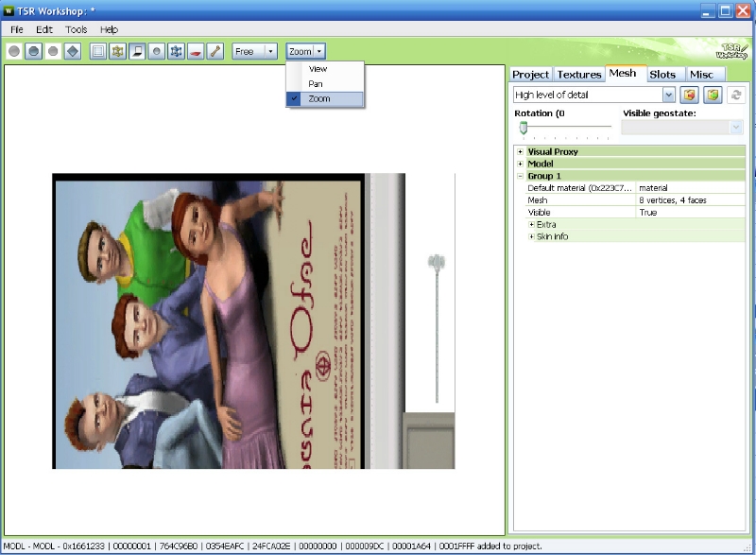Image resolution: width=756 pixels, height=555 pixels.
Task: Click the Rotation slider handle
Action: [523, 128]
